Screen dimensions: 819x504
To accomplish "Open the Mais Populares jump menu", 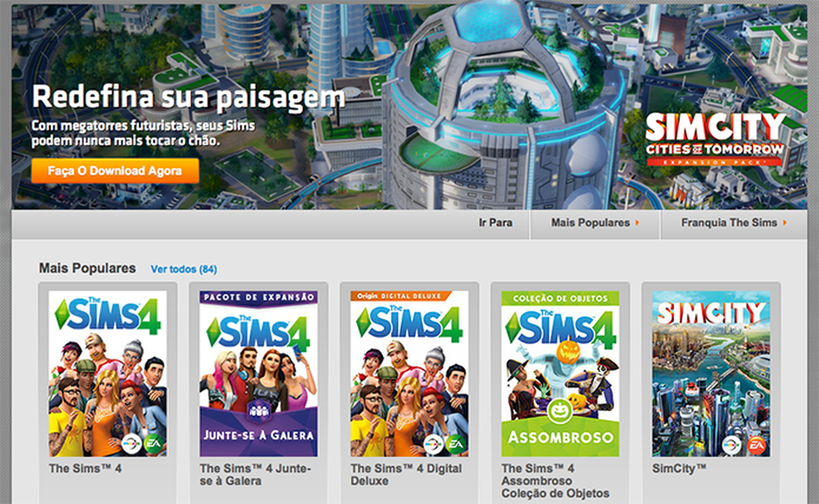I will click(595, 223).
